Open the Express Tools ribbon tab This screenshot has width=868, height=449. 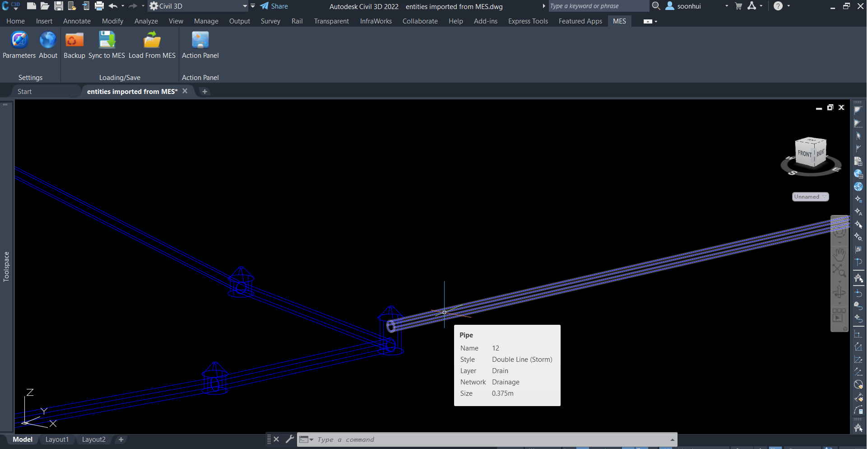(528, 21)
